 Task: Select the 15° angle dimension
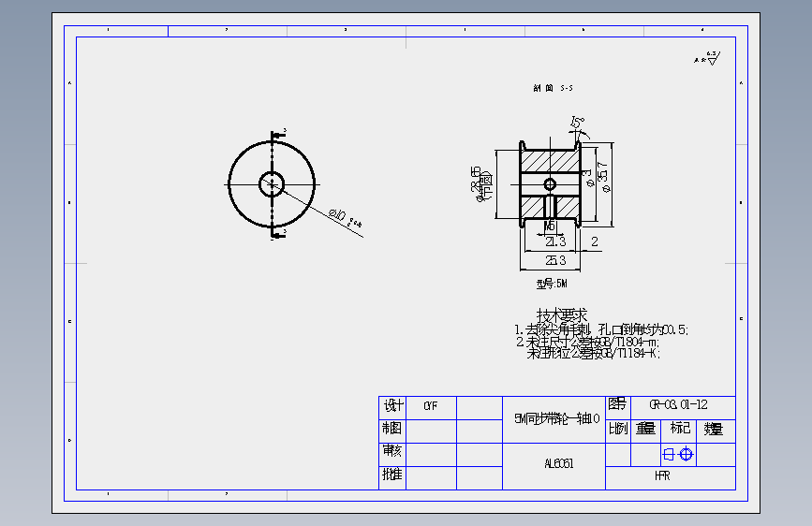[578, 123]
